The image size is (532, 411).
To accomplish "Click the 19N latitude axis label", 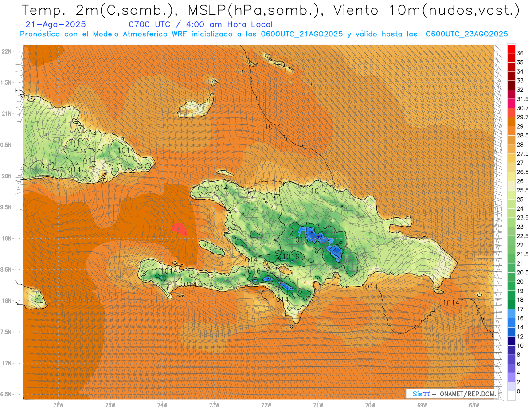I will [x=7, y=238].
